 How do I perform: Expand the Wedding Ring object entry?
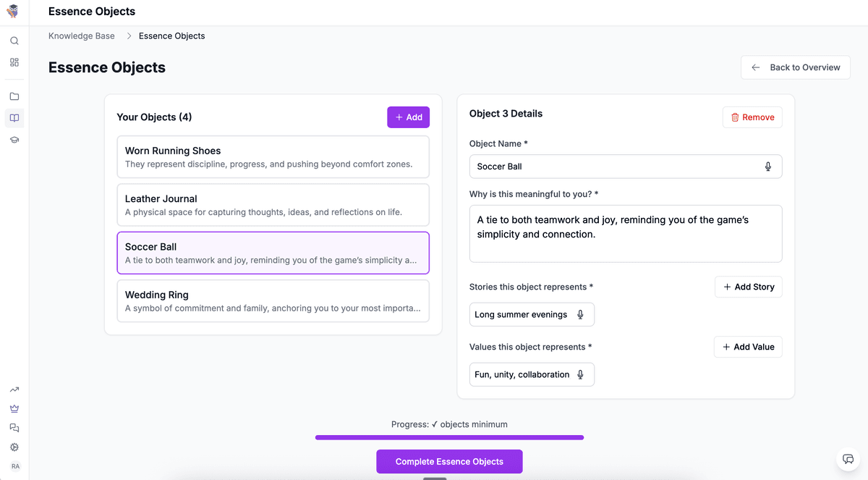[x=273, y=300]
